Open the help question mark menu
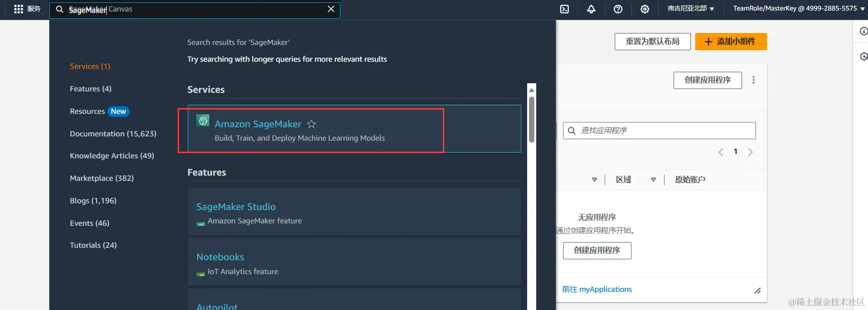 click(x=618, y=9)
